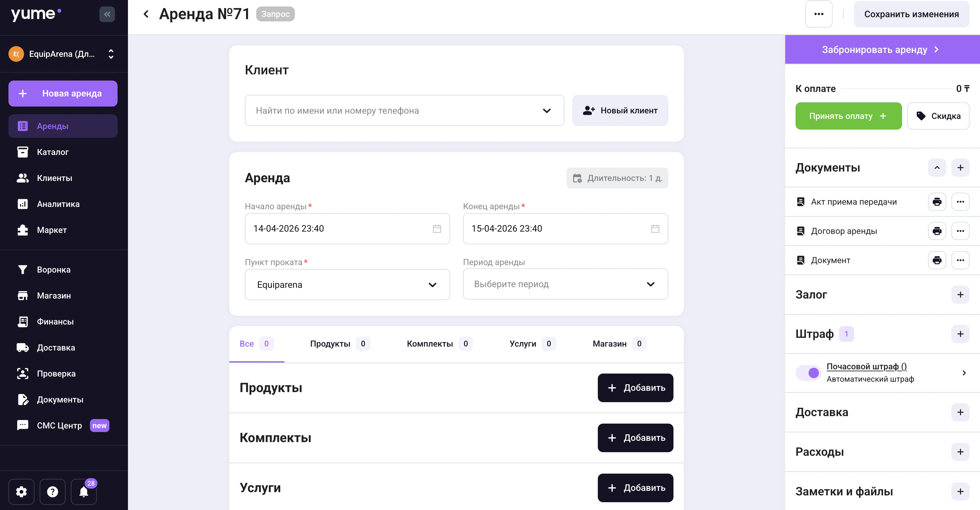Click the Принять оплату green button

(x=848, y=116)
